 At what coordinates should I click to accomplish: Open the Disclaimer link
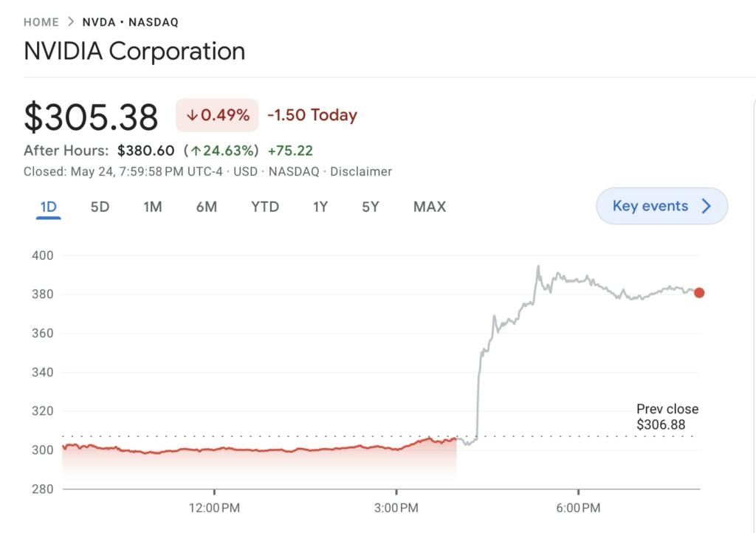click(361, 171)
